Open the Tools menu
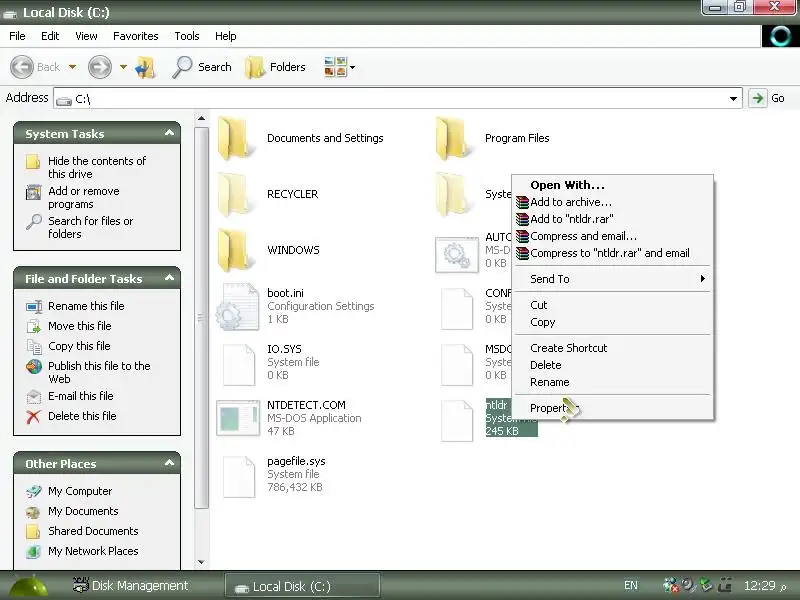Screen dimensions: 800x600 coord(187,36)
